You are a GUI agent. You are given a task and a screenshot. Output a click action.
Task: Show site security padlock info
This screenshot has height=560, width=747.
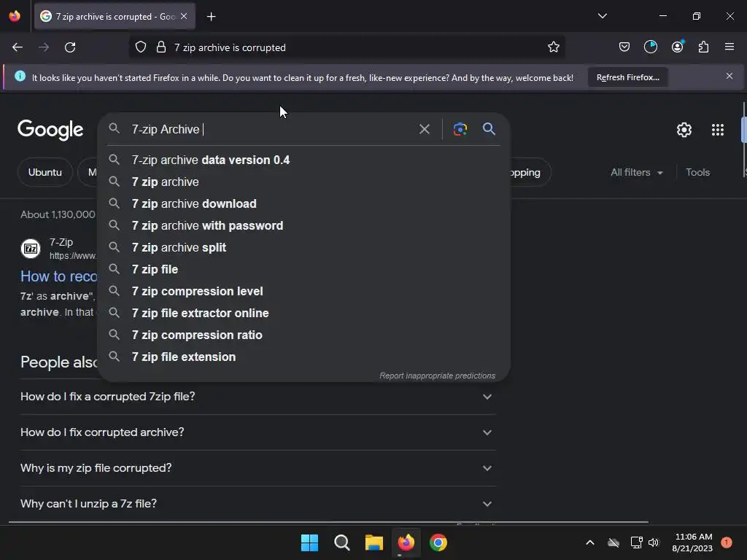[161, 47]
